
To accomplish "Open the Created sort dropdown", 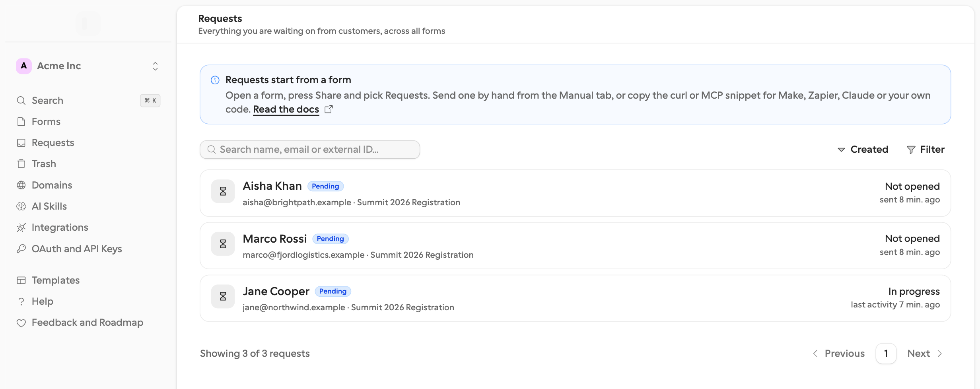I will click(863, 150).
